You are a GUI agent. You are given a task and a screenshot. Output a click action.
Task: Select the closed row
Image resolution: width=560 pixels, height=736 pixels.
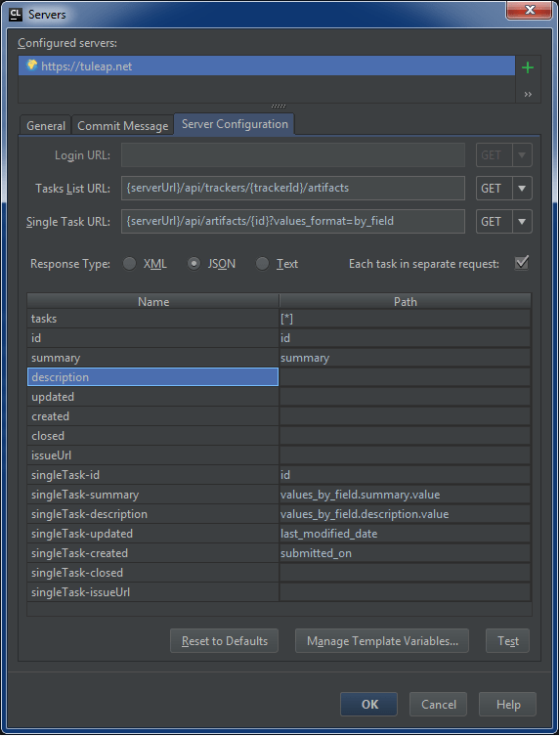[280, 436]
